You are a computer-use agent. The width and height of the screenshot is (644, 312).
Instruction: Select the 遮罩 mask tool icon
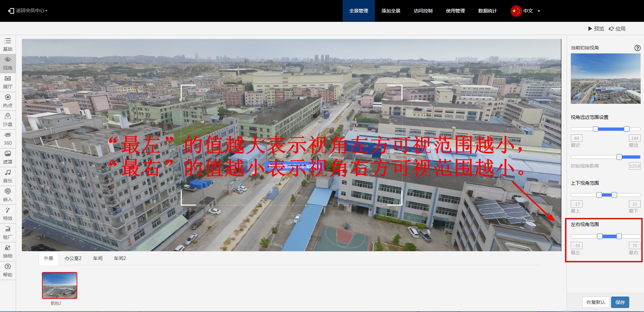(8, 157)
